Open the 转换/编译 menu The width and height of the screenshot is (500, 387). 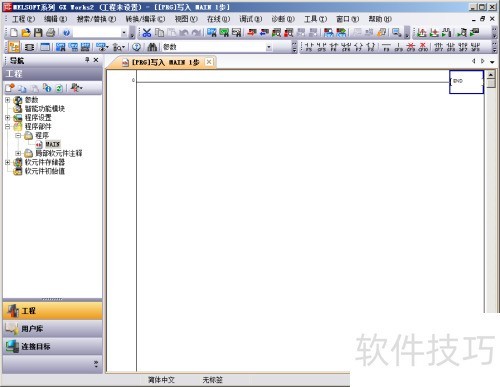145,19
